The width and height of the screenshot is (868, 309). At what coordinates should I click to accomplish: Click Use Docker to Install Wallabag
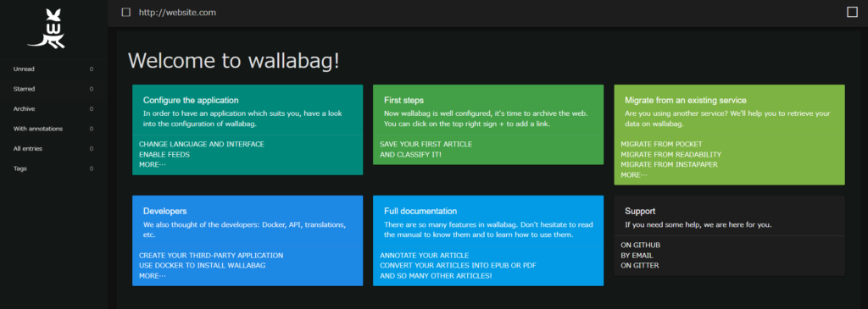[x=202, y=265]
